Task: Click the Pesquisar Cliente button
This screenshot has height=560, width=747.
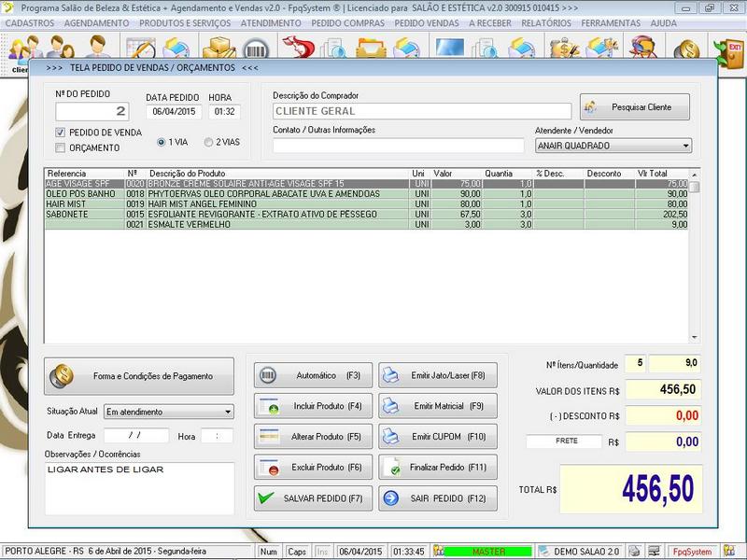Action: pos(634,107)
